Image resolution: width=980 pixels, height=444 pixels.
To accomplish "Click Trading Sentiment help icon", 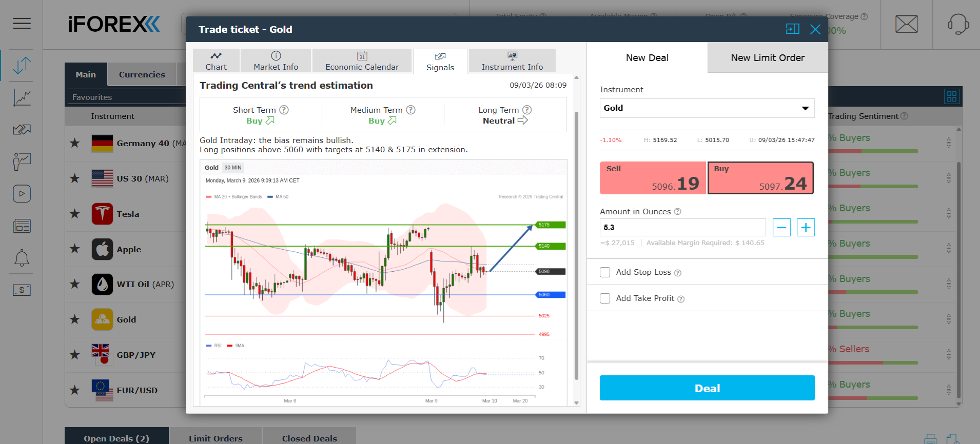I will (904, 116).
